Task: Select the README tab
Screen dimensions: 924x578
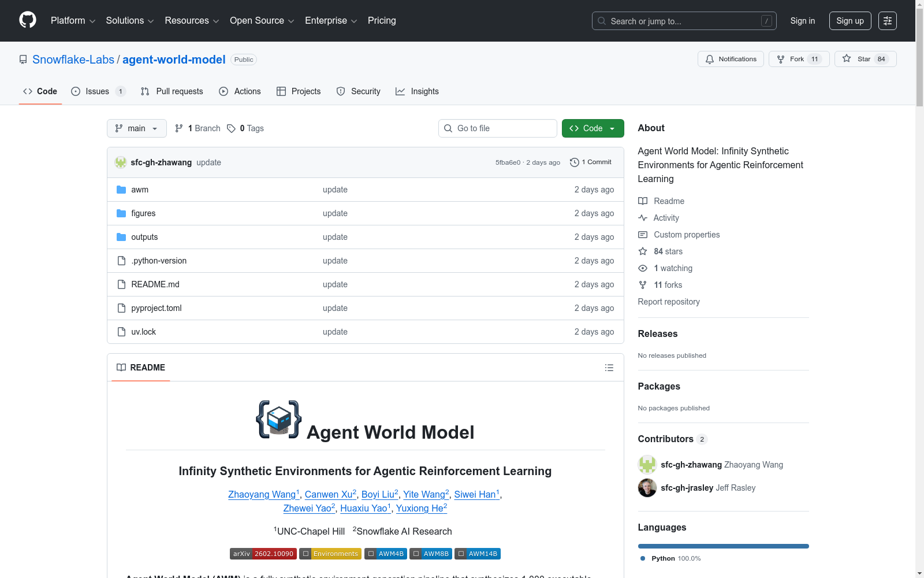Action: pos(141,368)
